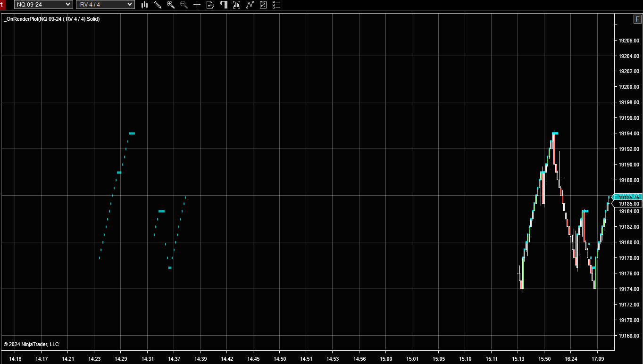Click the 14:16 time axis label
Viewport: 643px width, 364px height.
click(x=15, y=359)
